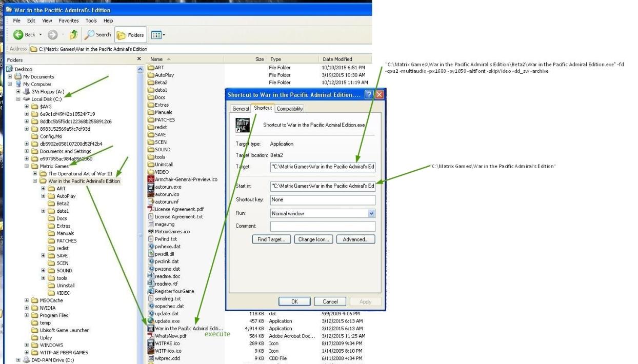The height and width of the screenshot is (364, 638).
Task: Click the Start in path field
Action: coord(323,186)
